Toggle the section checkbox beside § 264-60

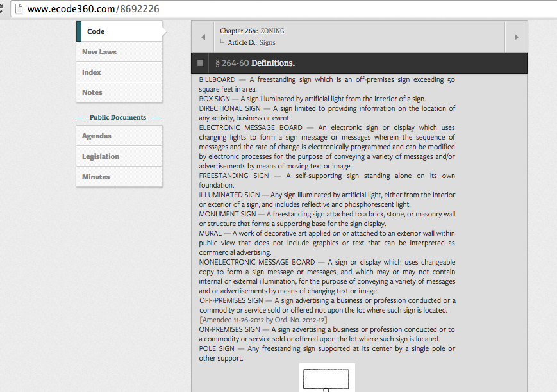pos(201,63)
